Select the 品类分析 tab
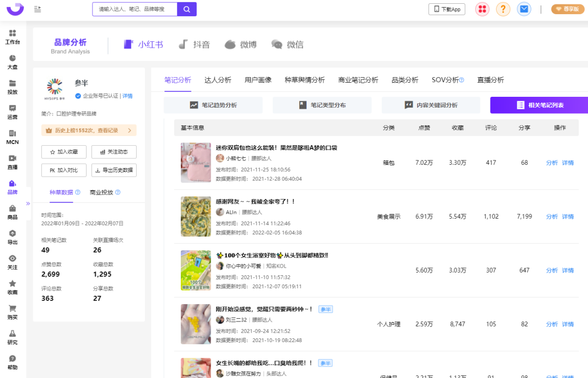The height and width of the screenshot is (378, 588). click(x=405, y=80)
